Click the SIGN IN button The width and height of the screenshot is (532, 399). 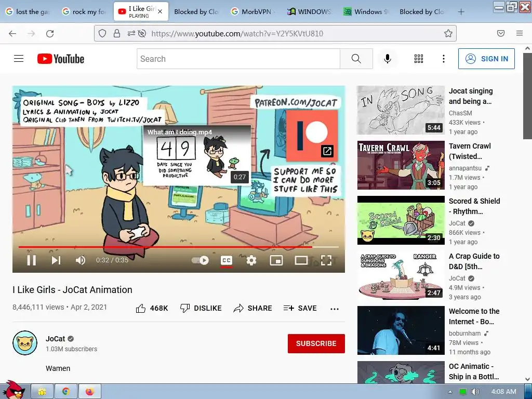[486, 59]
